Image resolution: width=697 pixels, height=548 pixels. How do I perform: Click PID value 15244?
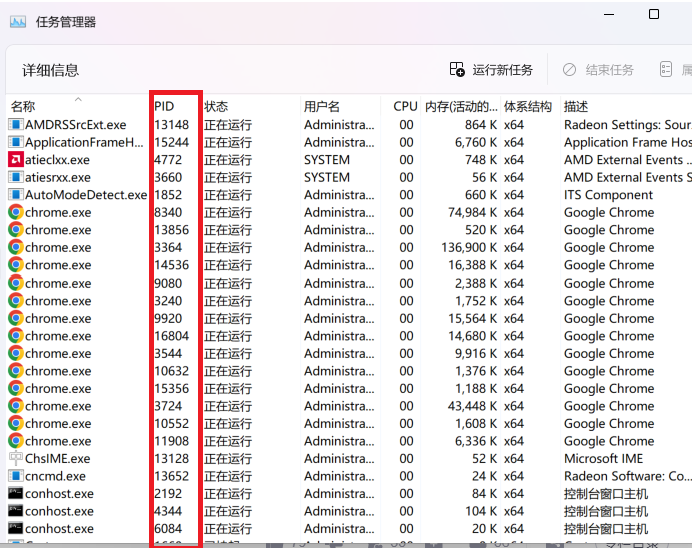pos(172,142)
